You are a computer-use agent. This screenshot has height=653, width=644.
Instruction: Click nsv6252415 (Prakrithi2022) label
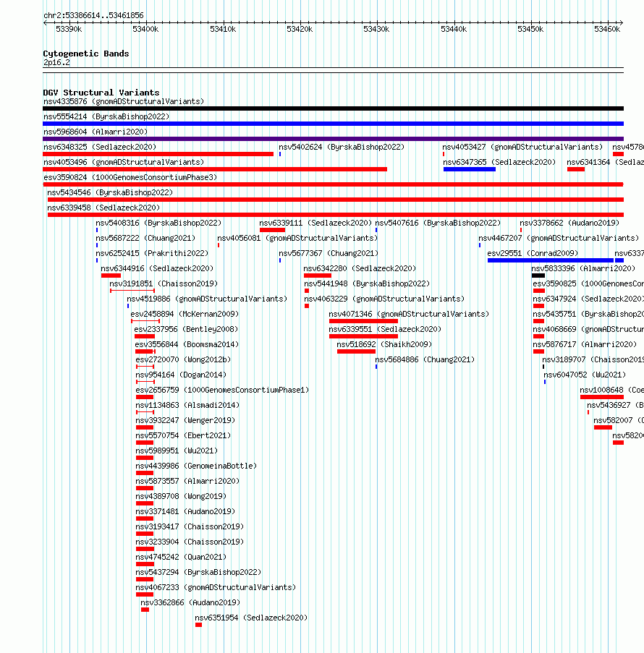click(152, 254)
